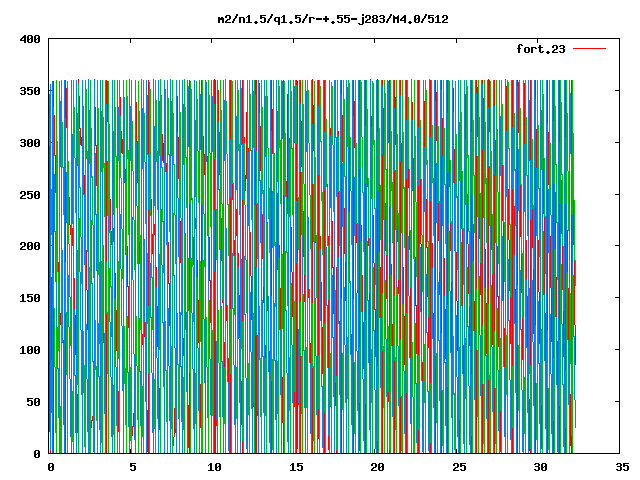Click the y-axis label 0
This screenshot has width=640, height=480.
pos(37,454)
